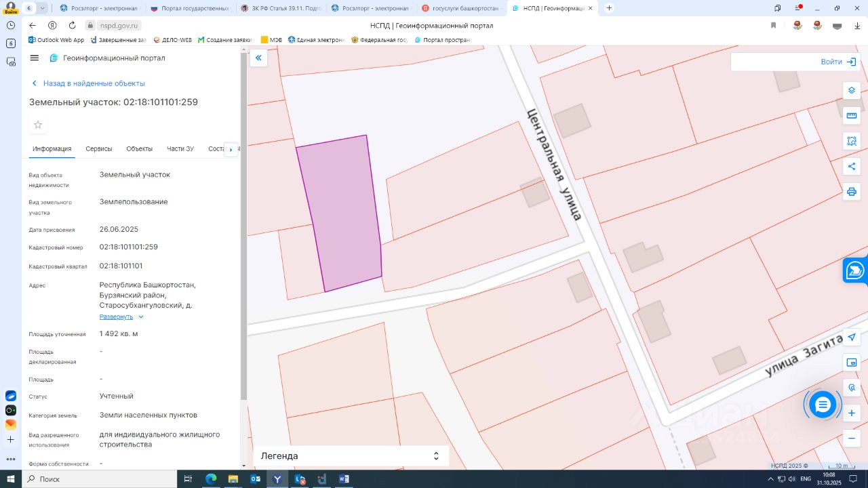Open File Explorer from the taskbar
Viewport: 868px width, 488px height.
pyautogui.click(x=233, y=479)
